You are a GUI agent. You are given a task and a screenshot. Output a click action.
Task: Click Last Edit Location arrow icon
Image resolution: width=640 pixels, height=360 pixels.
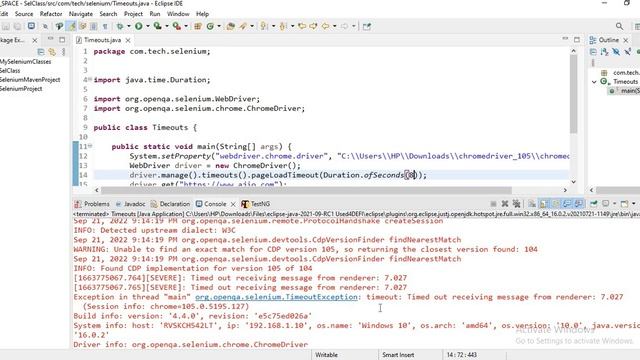tap(302, 26)
